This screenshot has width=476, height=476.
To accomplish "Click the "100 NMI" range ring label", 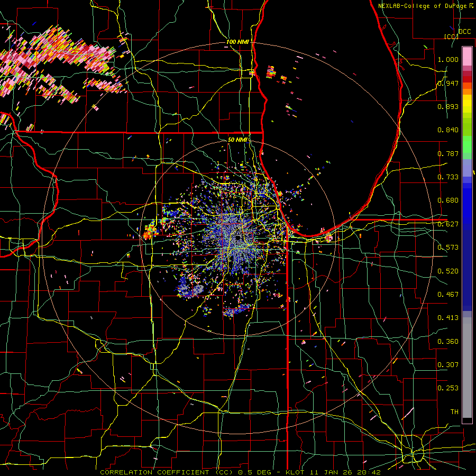I will [x=237, y=42].
